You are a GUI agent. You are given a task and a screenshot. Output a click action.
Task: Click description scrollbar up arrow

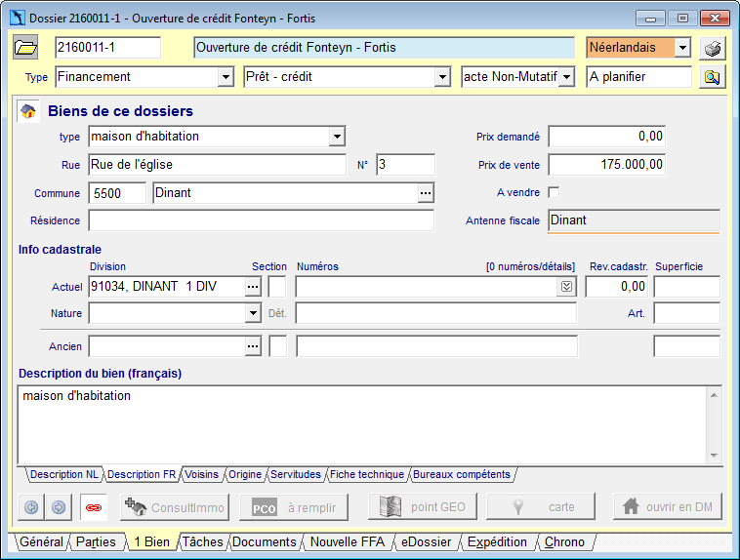click(x=714, y=395)
